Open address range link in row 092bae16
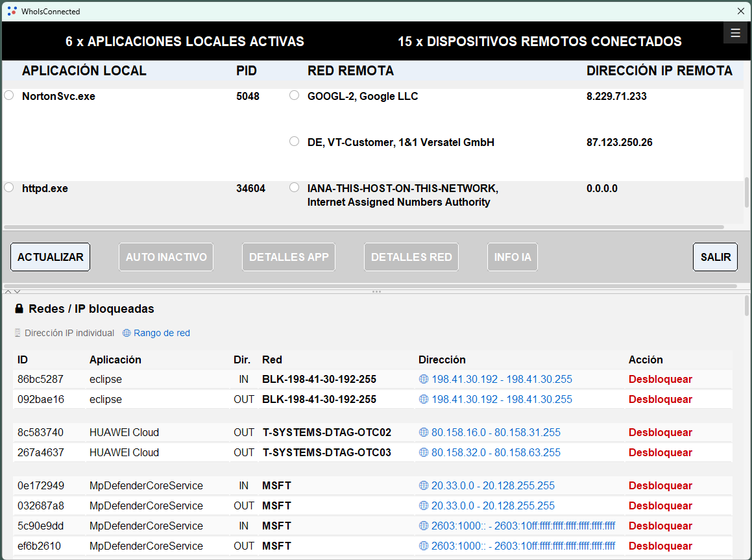Image resolution: width=752 pixels, height=560 pixels. coord(502,399)
